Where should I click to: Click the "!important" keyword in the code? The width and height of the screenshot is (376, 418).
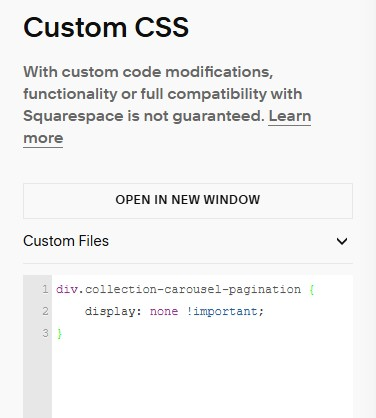tap(222, 311)
